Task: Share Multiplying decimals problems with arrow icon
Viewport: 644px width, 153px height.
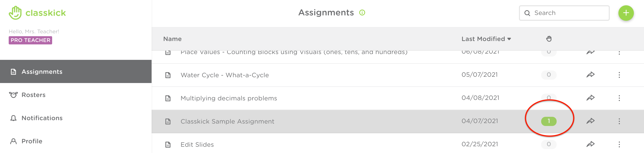Action: 590,98
